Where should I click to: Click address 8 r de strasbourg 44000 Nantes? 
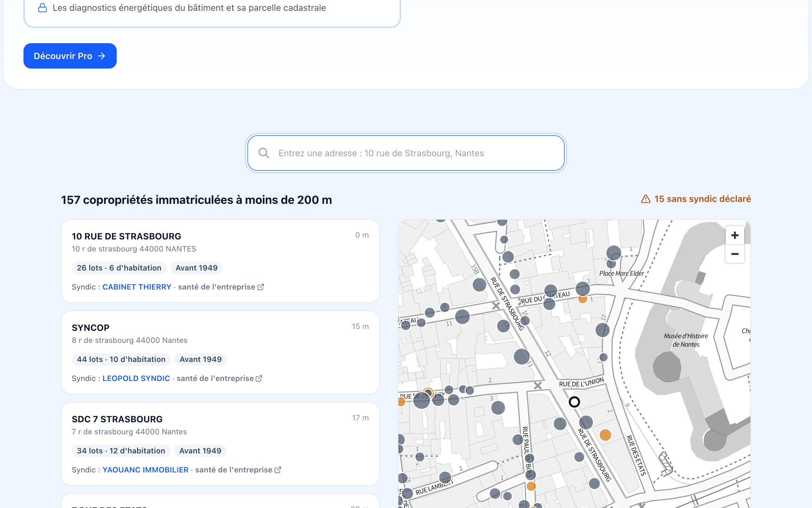click(x=129, y=340)
